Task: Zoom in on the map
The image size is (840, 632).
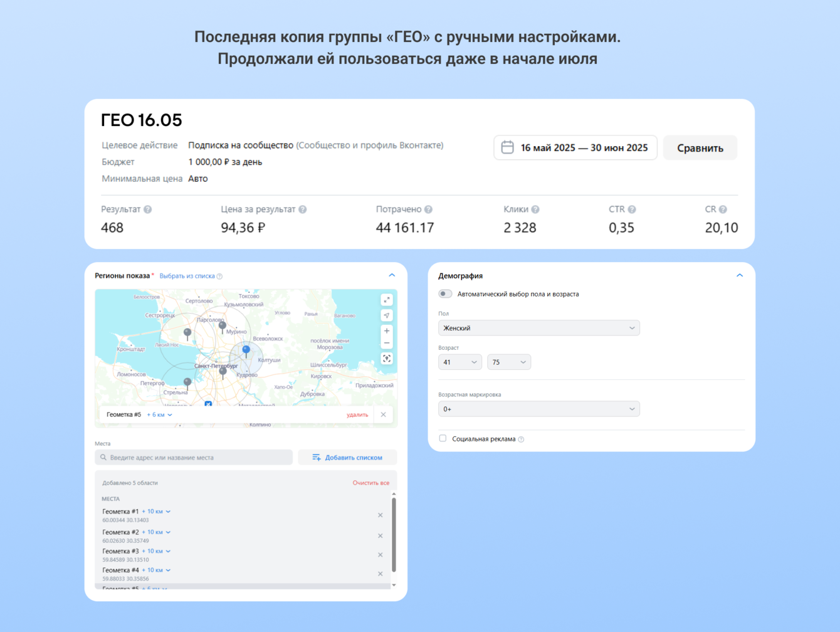Action: point(387,330)
